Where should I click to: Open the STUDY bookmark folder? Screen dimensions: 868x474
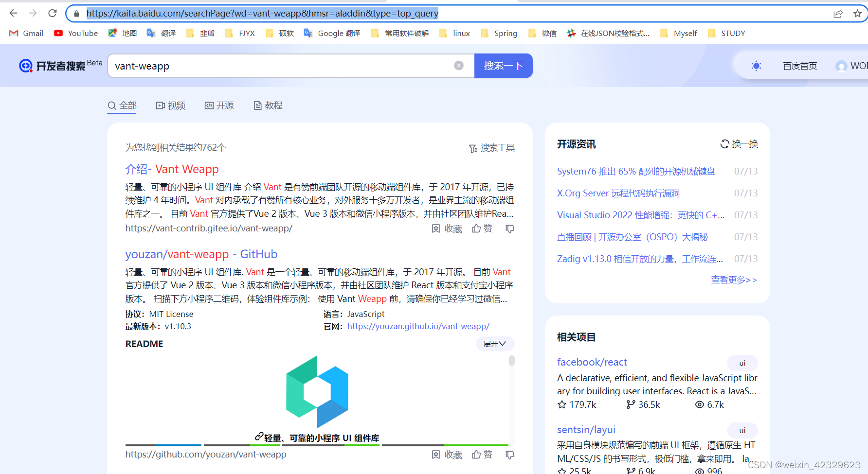[726, 33]
